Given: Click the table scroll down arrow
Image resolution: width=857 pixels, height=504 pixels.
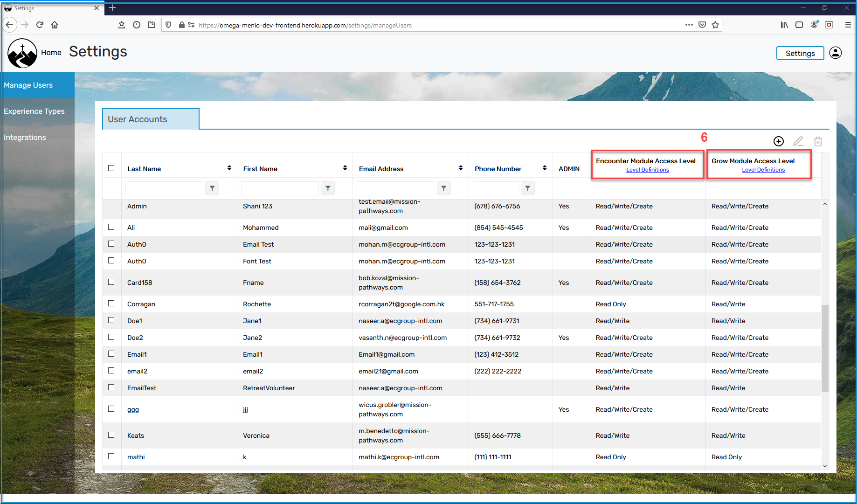Looking at the screenshot, I should [x=825, y=466].
